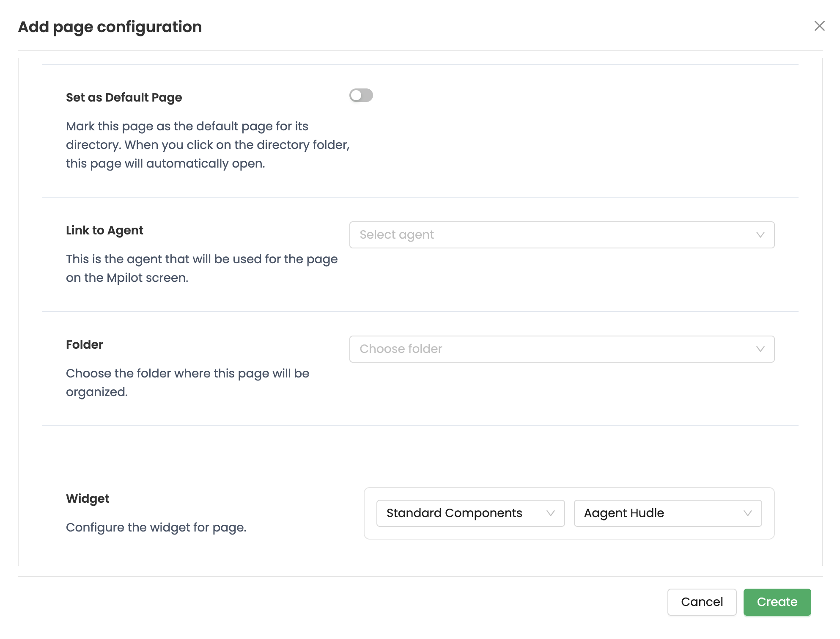Click 'Select agent' placeholder text

coord(397,235)
